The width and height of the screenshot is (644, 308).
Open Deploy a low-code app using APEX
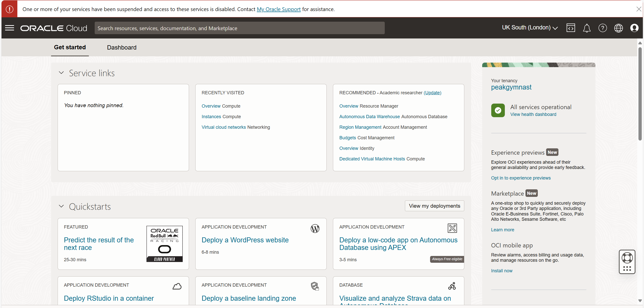pos(398,244)
